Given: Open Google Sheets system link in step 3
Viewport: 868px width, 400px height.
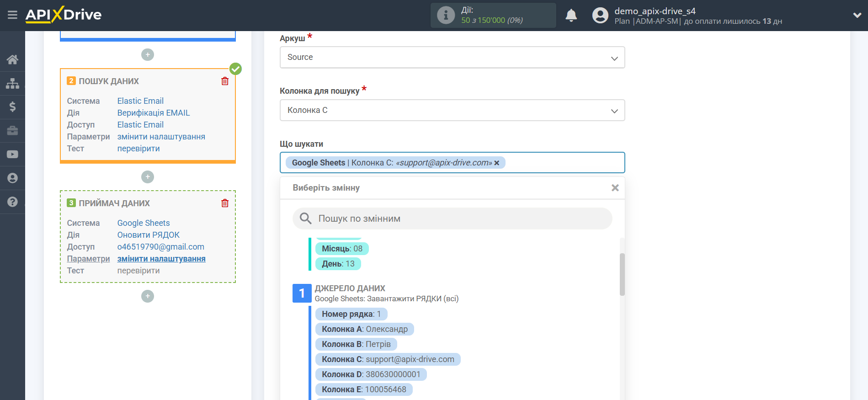Looking at the screenshot, I should click(144, 223).
